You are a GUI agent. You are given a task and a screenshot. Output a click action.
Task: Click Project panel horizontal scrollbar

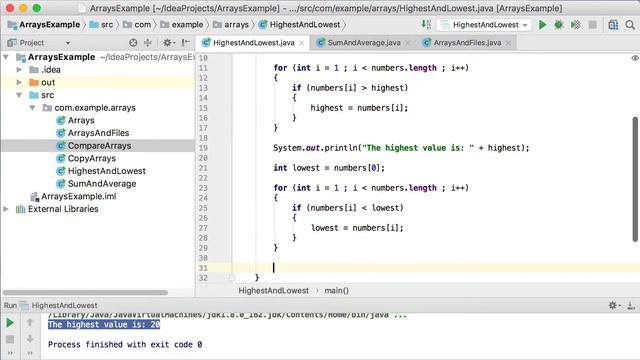point(85,293)
